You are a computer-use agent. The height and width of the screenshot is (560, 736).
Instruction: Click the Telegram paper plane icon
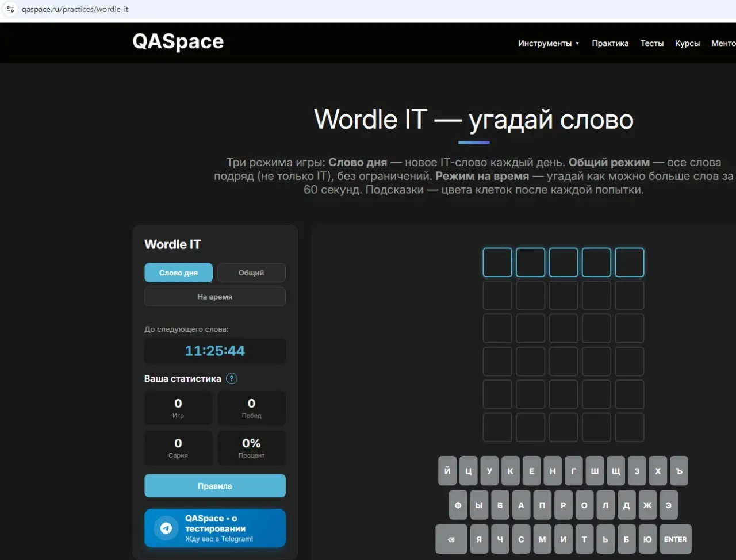(x=166, y=528)
